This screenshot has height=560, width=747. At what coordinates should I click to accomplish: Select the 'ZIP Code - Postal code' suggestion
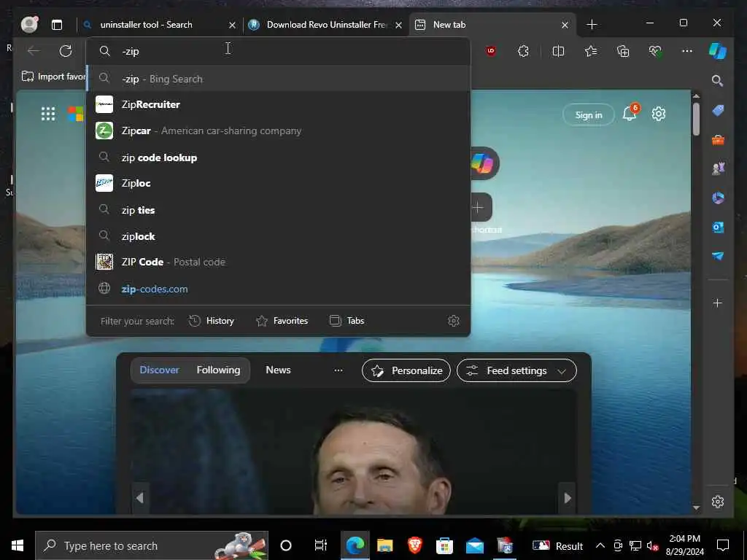tap(278, 262)
